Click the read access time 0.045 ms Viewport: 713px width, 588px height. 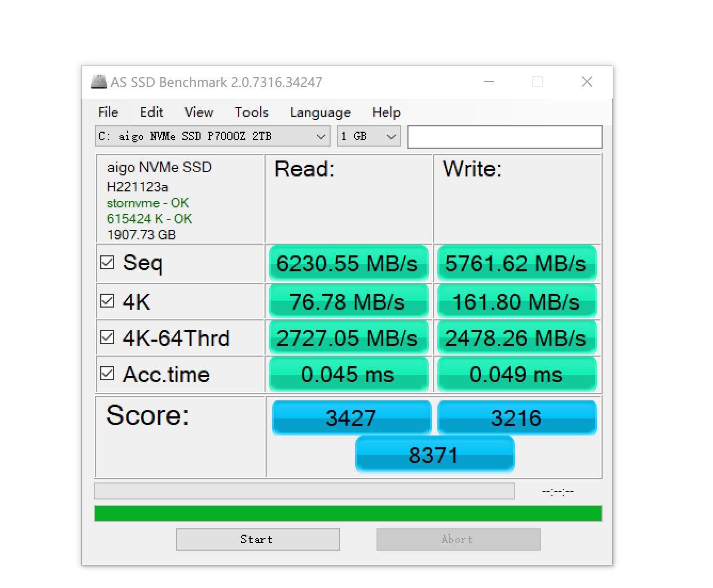click(x=348, y=374)
